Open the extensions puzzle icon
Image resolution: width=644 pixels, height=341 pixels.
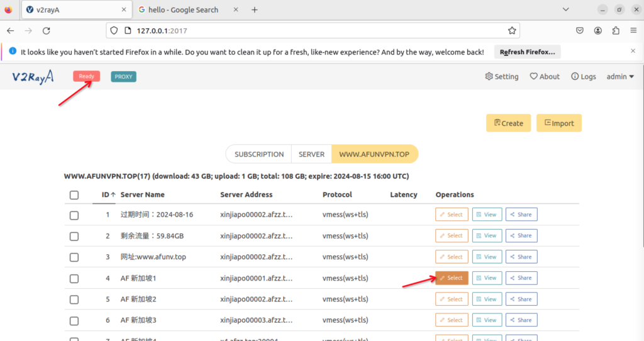tap(616, 30)
